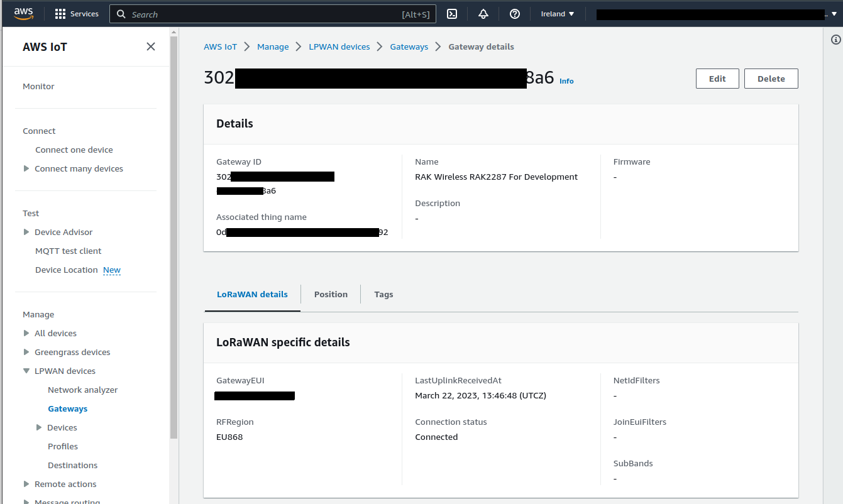Screen dimensions: 843x504
Task: Open Destinations in the sidebar
Action: tap(73, 465)
